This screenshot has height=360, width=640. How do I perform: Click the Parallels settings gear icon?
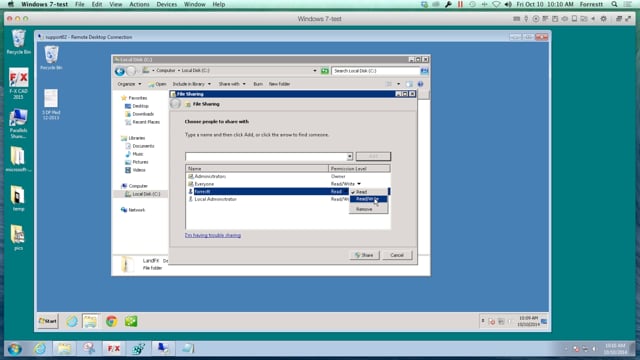pos(604,19)
